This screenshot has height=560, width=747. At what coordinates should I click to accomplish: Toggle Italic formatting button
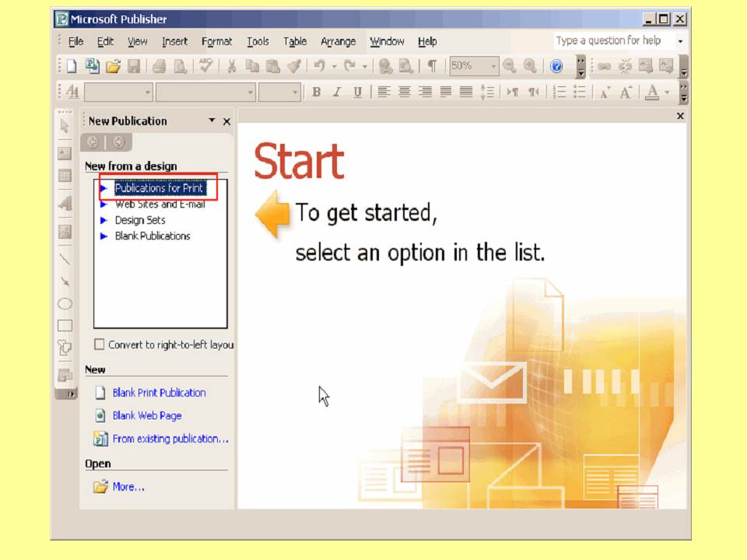337,92
